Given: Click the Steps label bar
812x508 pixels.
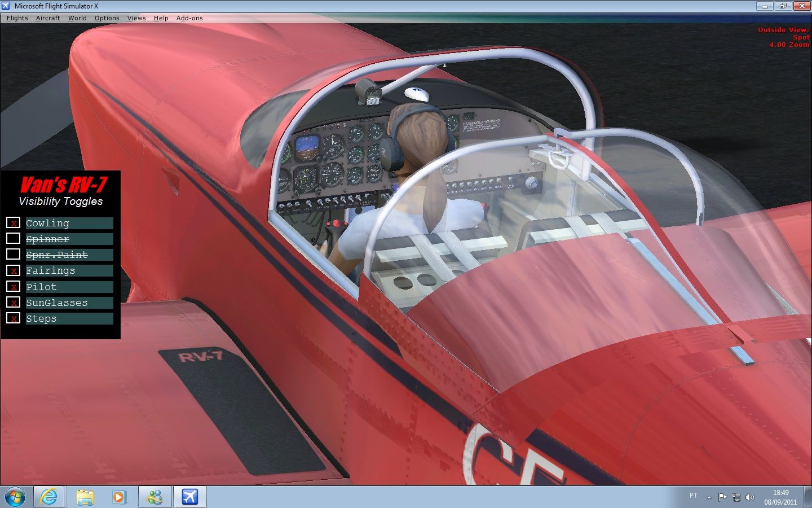Looking at the screenshot, I should pyautogui.click(x=69, y=318).
